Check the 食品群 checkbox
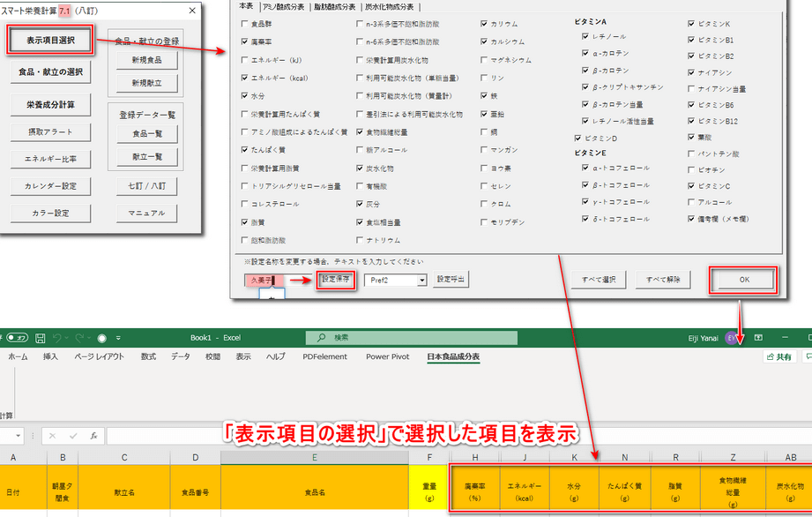 point(244,24)
